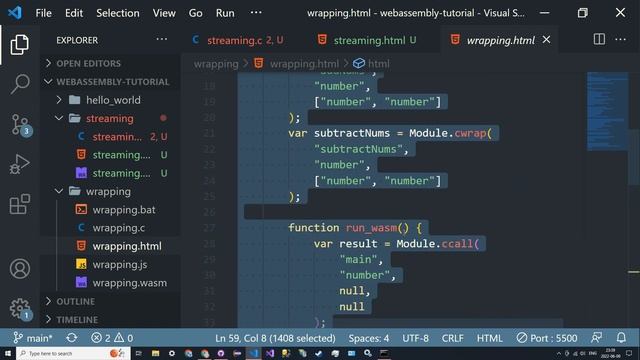Open Run and Debug view
The width and height of the screenshot is (640, 360).
(19, 164)
